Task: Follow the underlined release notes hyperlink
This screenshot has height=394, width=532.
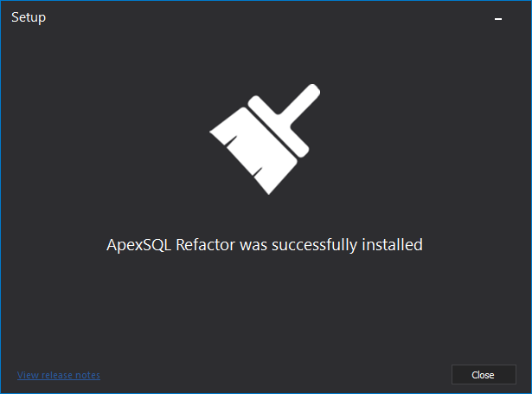Action: [x=59, y=375]
